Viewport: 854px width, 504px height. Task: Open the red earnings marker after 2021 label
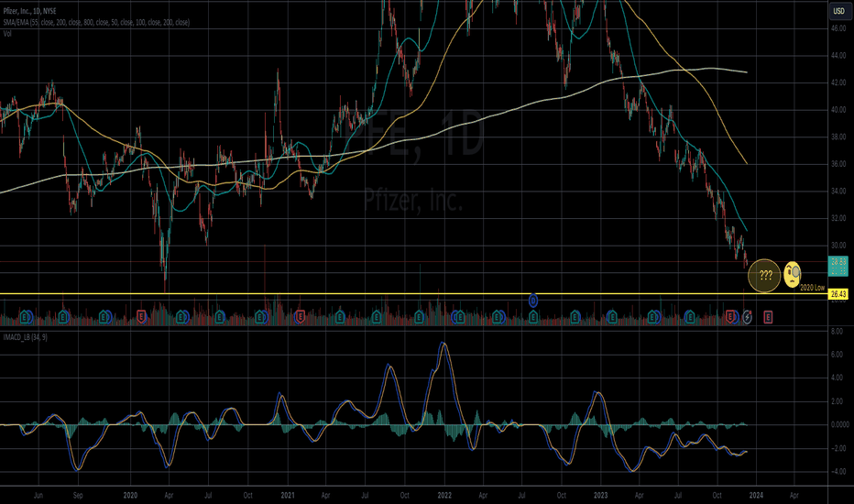(300, 316)
